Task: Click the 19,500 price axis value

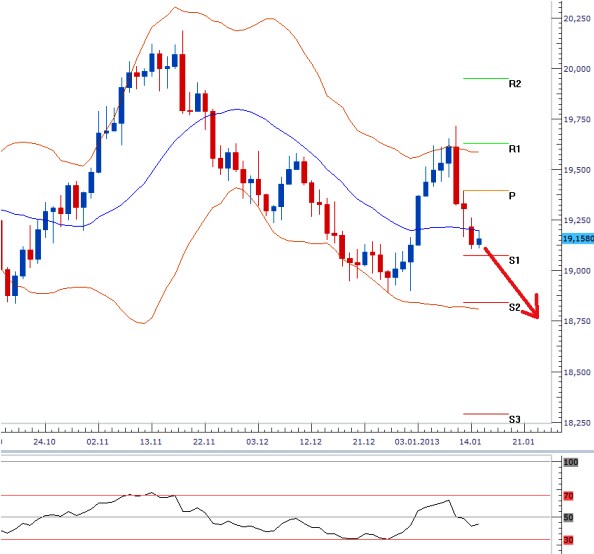Action: click(x=577, y=170)
